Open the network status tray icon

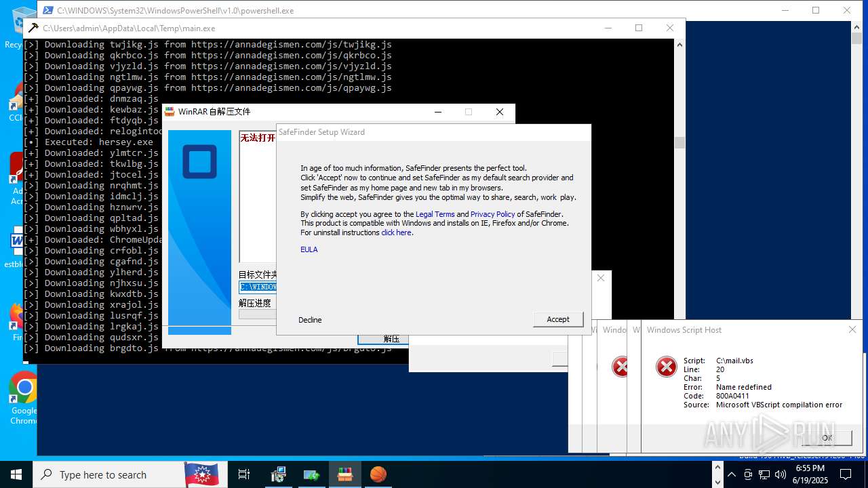764,474
